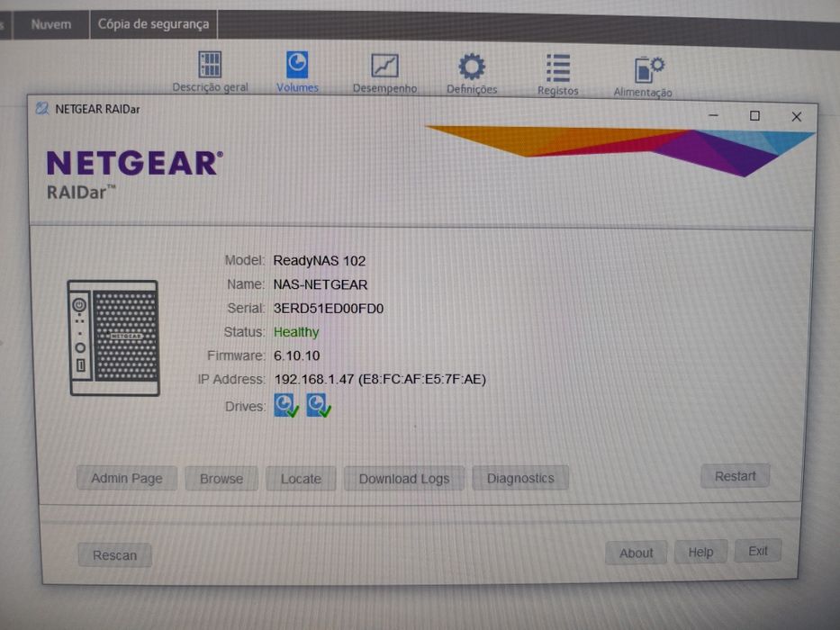Click the NETGEAR RAIDar logo
This screenshot has width=840, height=630.
point(134,174)
